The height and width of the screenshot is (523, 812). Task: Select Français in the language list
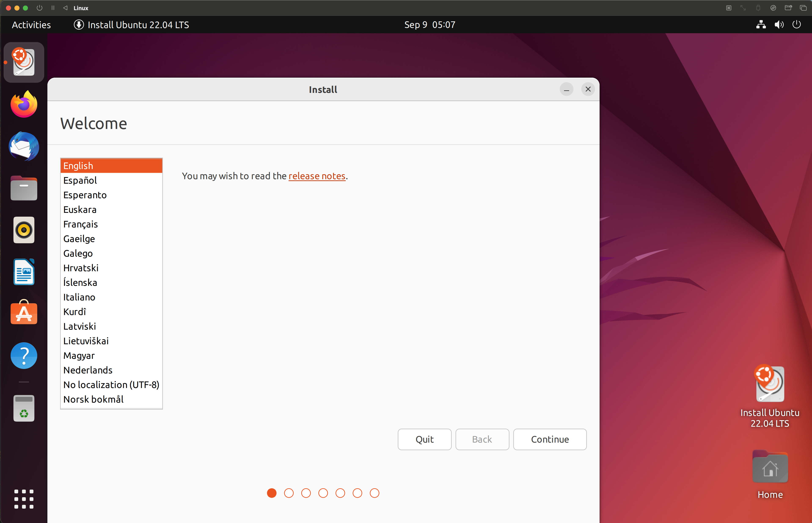pyautogui.click(x=80, y=224)
